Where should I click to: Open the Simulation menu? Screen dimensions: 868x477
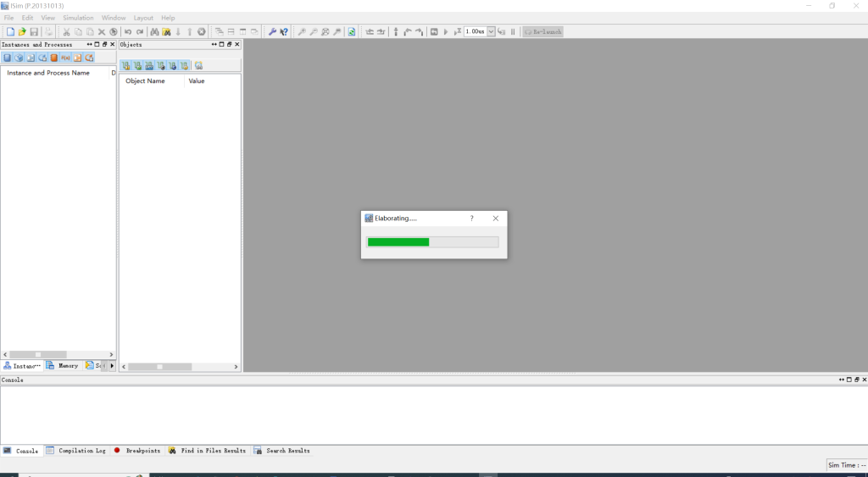coord(78,18)
